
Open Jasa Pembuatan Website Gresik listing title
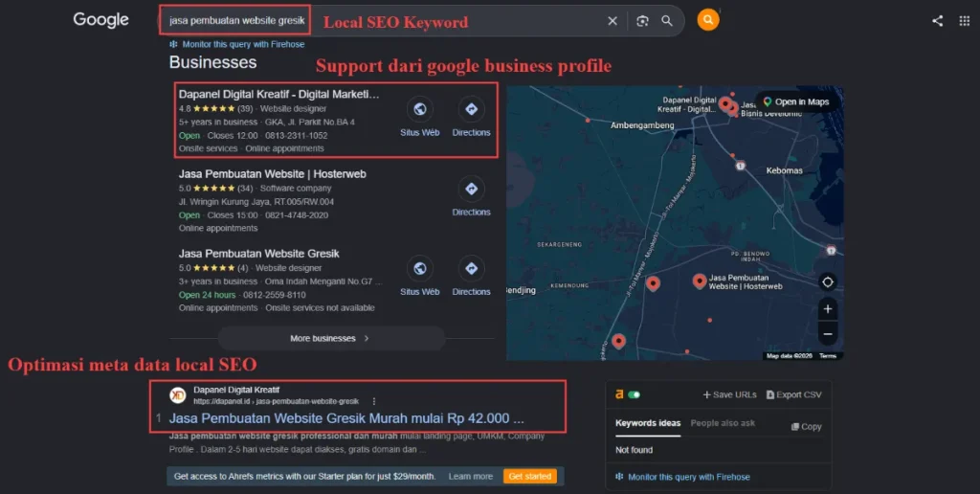point(258,254)
